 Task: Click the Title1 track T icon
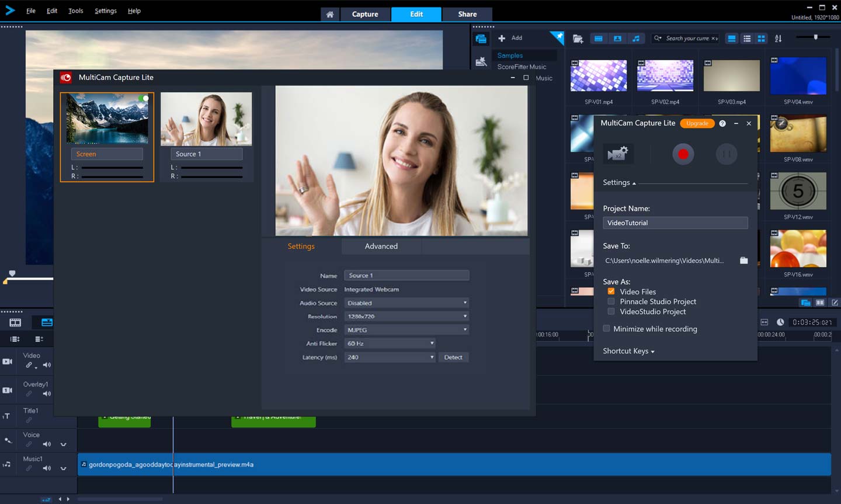pos(7,416)
